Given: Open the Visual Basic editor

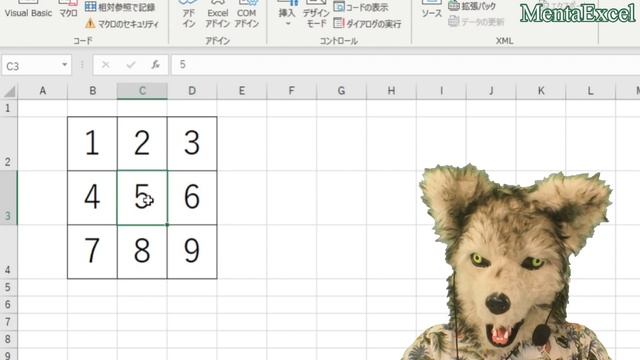Looking at the screenshot, I should click(28, 10).
